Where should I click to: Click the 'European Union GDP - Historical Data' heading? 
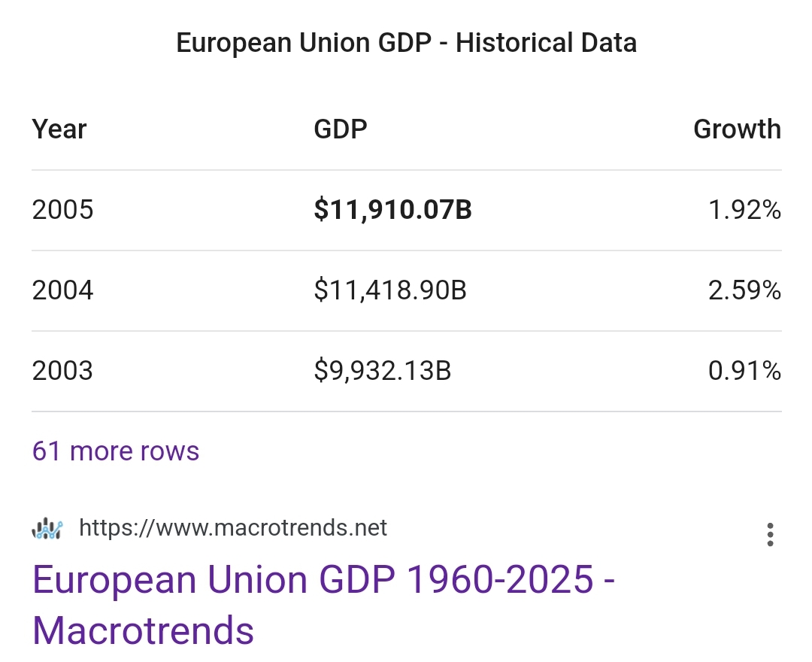click(x=406, y=43)
